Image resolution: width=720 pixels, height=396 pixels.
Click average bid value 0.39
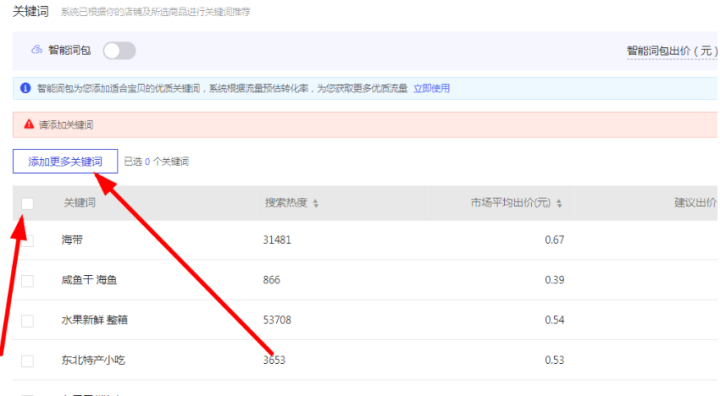click(554, 280)
